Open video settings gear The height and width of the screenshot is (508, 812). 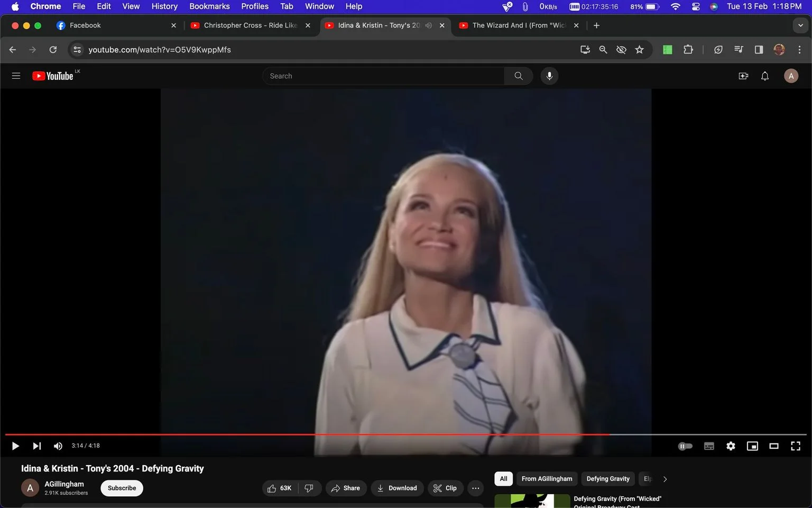(731, 446)
